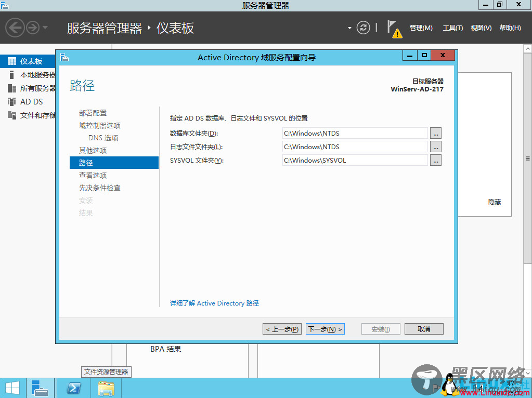Minimize the AD DS wizard window
Screen dimensions: 532x398
pos(410,55)
